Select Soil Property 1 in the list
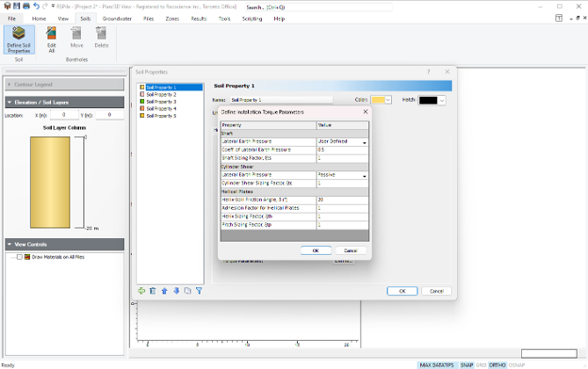Image resolution: width=588 pixels, height=369 pixels. point(171,88)
